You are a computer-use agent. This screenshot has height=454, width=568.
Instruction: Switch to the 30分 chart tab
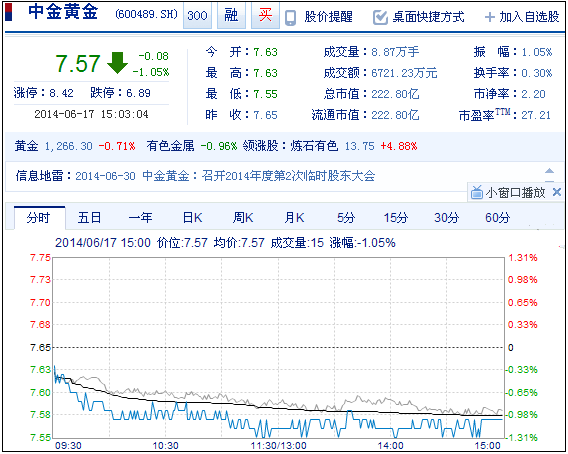click(x=447, y=218)
